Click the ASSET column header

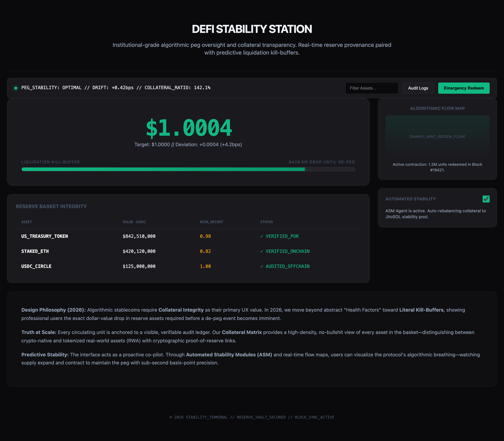27,222
